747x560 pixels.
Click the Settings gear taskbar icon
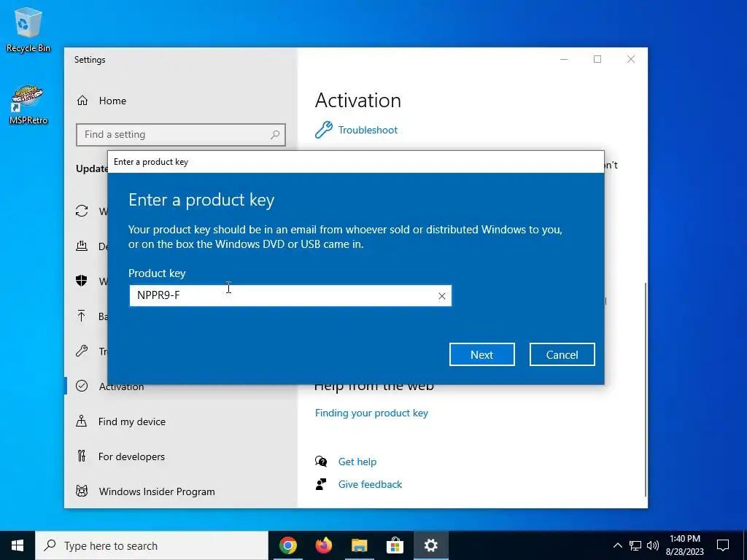(x=430, y=545)
